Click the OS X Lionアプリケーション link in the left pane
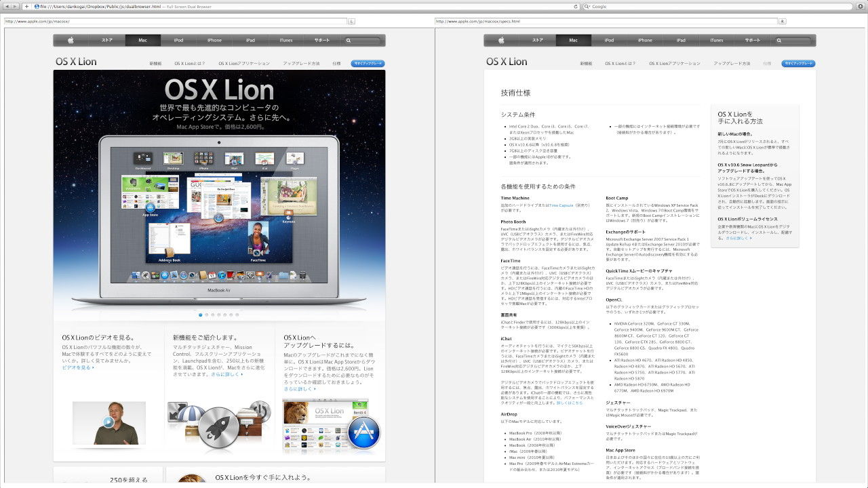The height and width of the screenshot is (488, 868). pyautogui.click(x=244, y=63)
